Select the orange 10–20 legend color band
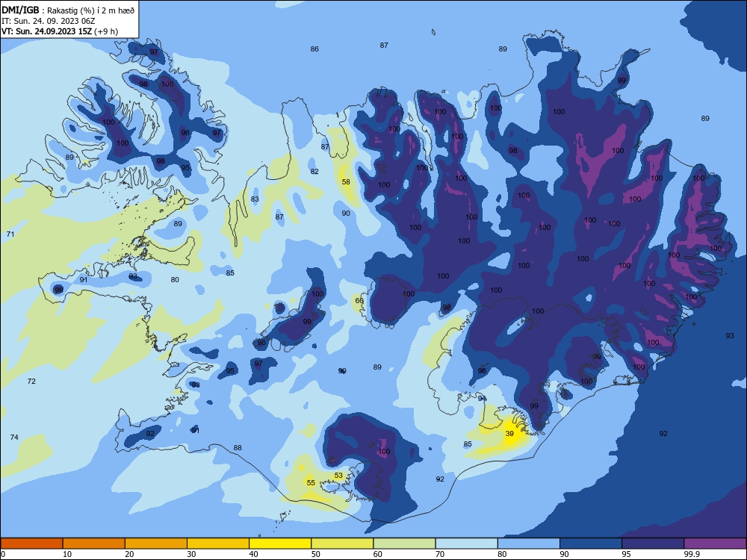747x560 pixels. coord(94,544)
